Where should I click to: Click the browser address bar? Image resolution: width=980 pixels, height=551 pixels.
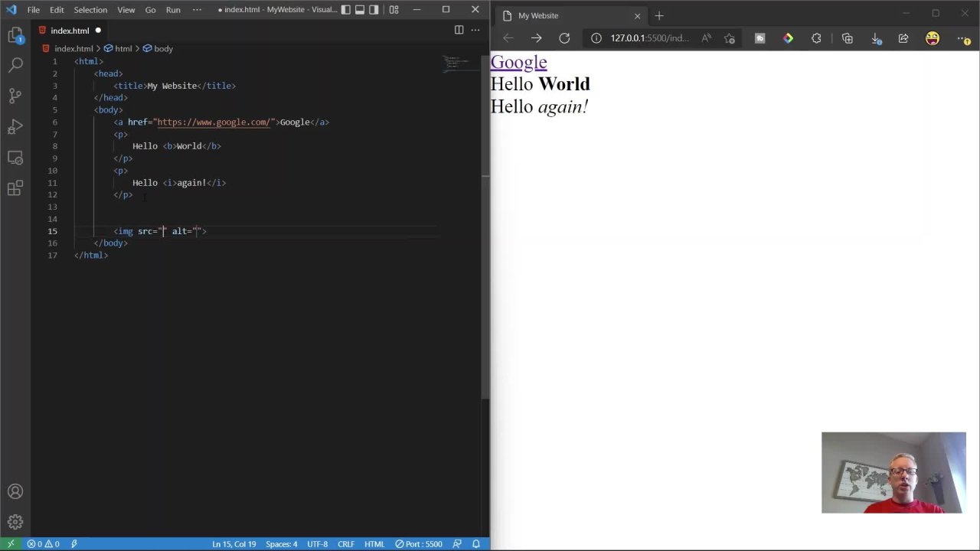(651, 38)
